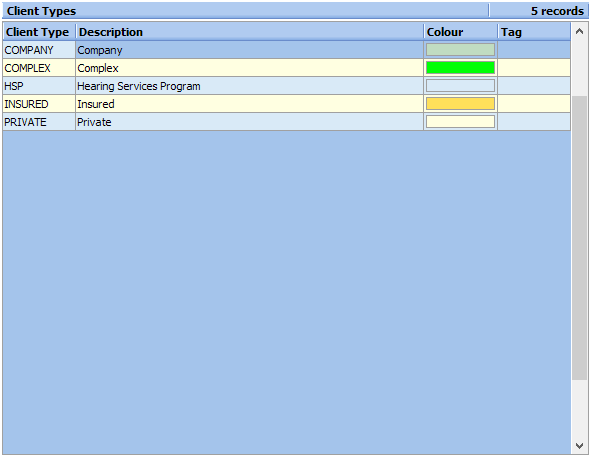This screenshot has width=591, height=457.
Task: Click the Hearing Services Program description
Action: tap(139, 86)
